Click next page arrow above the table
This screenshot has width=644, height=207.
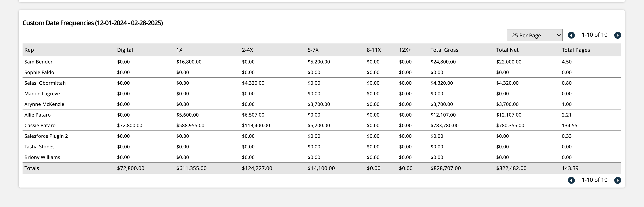[x=617, y=35]
